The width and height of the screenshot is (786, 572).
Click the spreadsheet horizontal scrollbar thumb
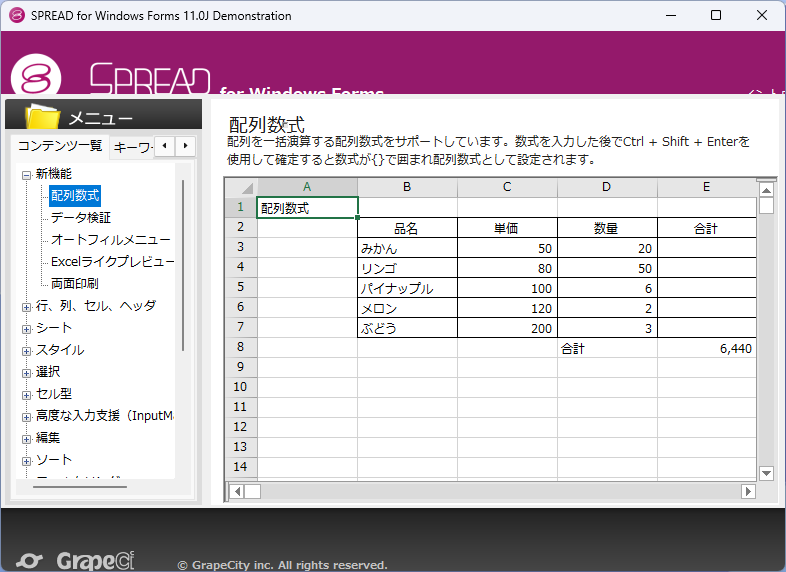(x=253, y=491)
